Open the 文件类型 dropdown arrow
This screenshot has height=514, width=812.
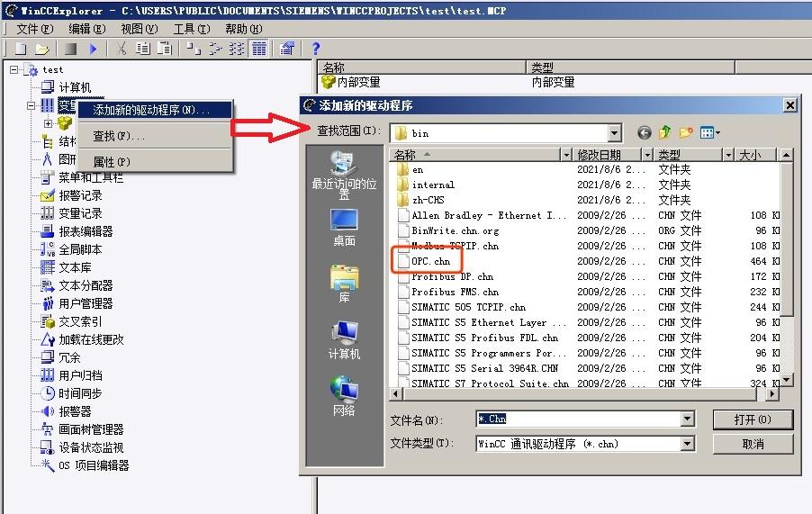pos(688,444)
